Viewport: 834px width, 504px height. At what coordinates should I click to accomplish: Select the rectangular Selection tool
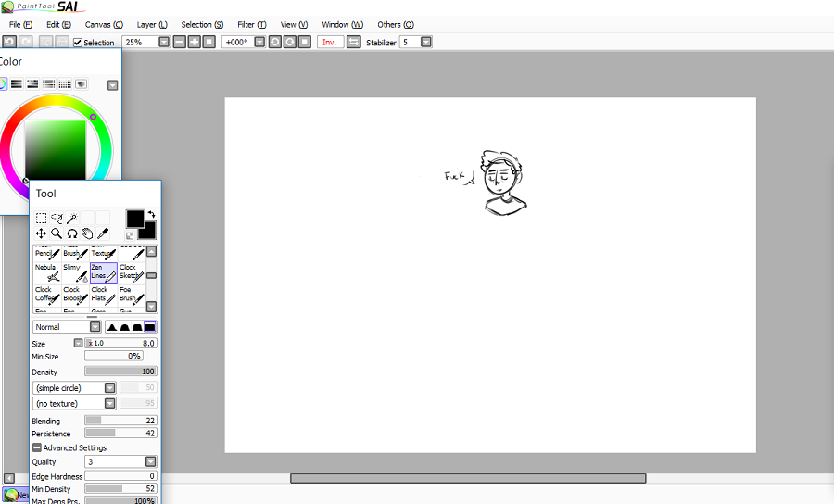click(42, 219)
